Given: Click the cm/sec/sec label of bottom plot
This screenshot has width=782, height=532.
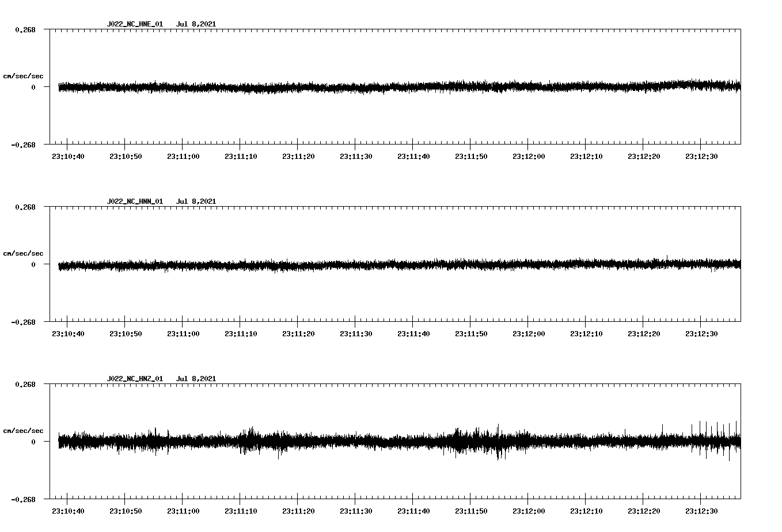Looking at the screenshot, I should 24,430.
